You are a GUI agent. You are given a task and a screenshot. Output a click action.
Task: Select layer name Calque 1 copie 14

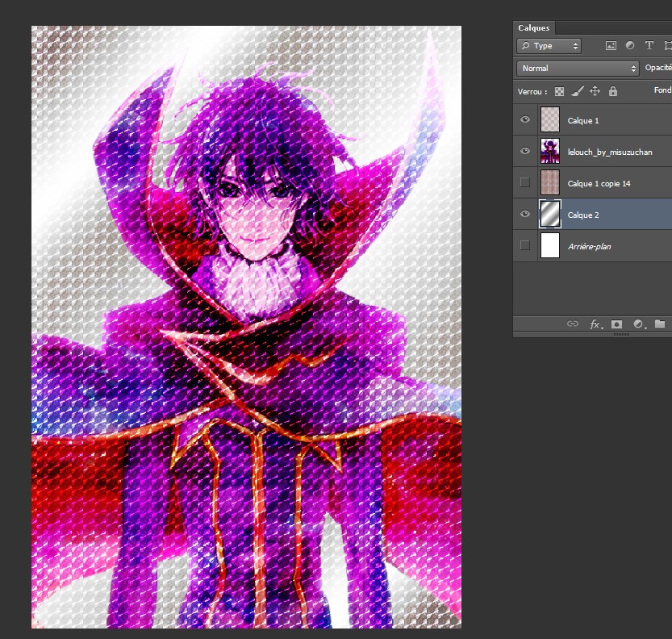(599, 183)
